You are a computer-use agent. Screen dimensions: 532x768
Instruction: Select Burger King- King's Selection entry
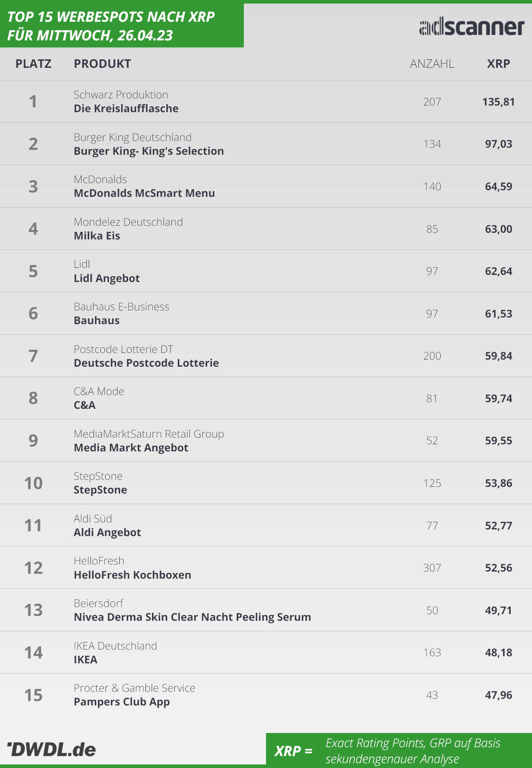click(x=149, y=151)
